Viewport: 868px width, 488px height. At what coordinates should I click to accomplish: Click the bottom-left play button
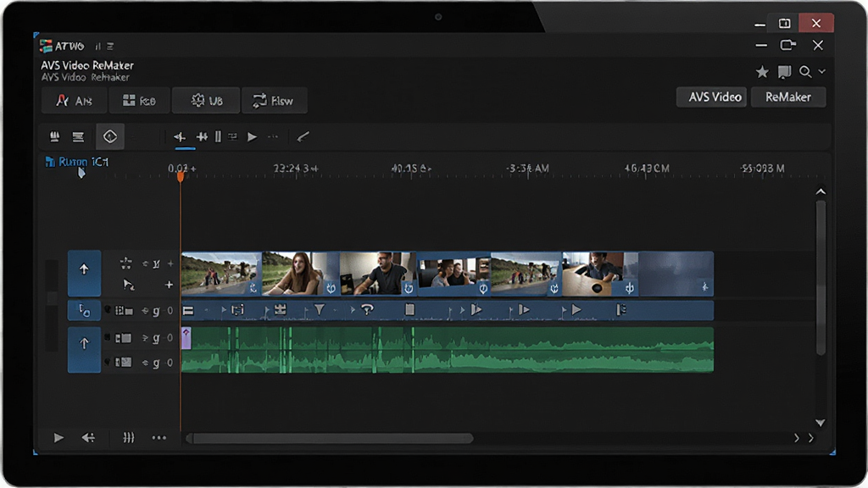(x=58, y=438)
